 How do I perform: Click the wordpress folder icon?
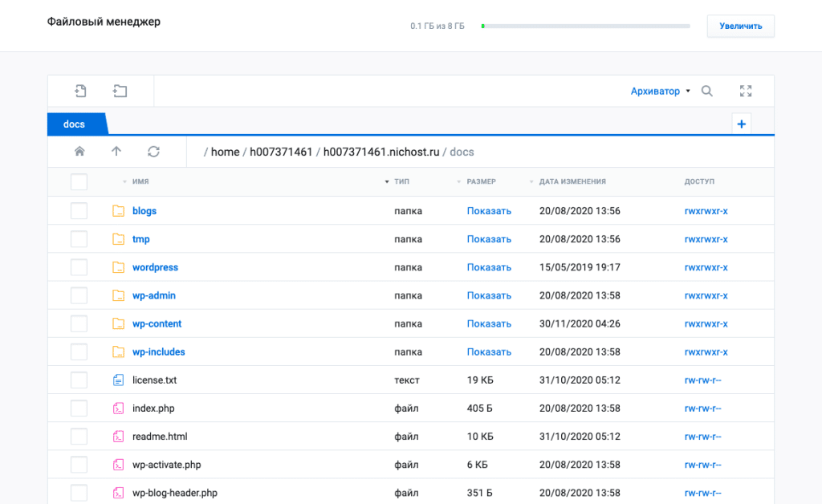[x=119, y=267]
